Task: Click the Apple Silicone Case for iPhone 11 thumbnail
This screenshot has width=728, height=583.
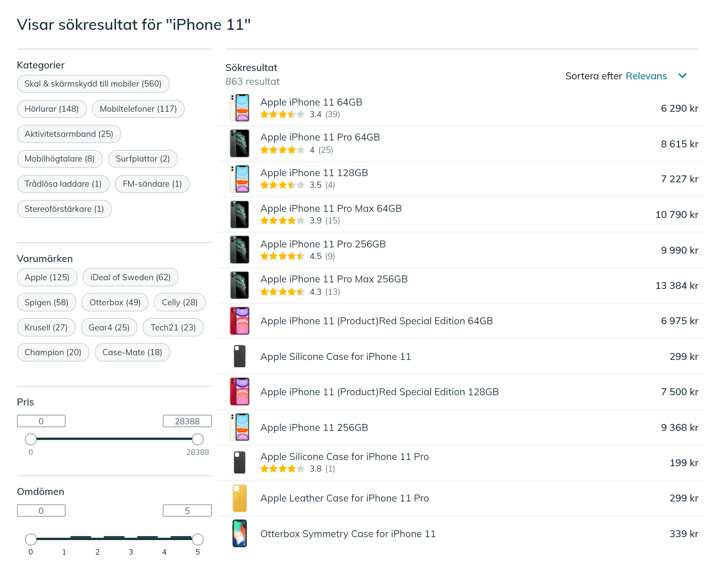Action: (242, 356)
